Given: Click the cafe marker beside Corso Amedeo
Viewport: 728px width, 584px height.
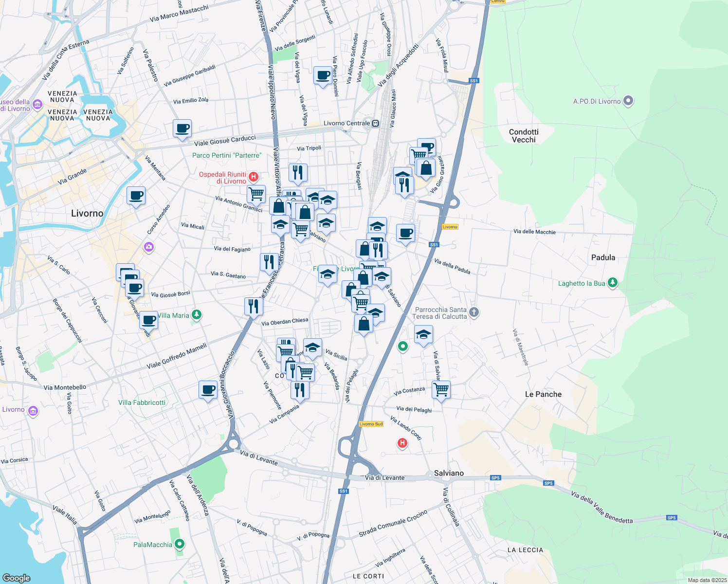Looking at the screenshot, I should [x=136, y=196].
